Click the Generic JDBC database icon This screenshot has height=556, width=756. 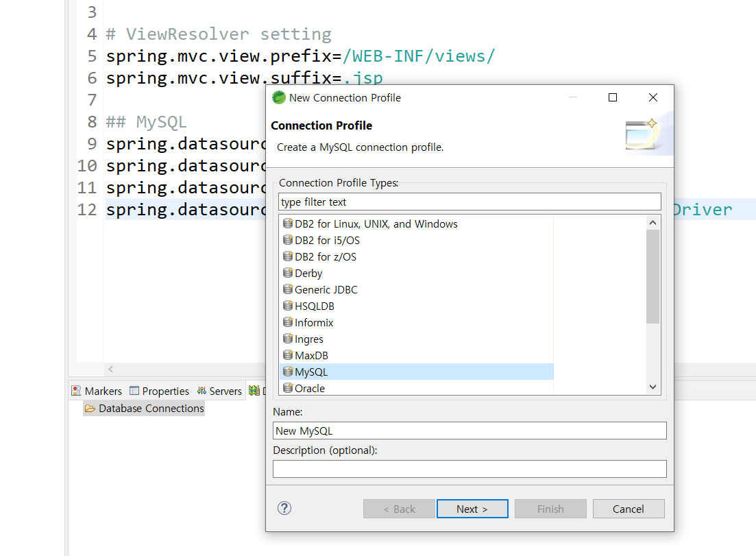(288, 289)
